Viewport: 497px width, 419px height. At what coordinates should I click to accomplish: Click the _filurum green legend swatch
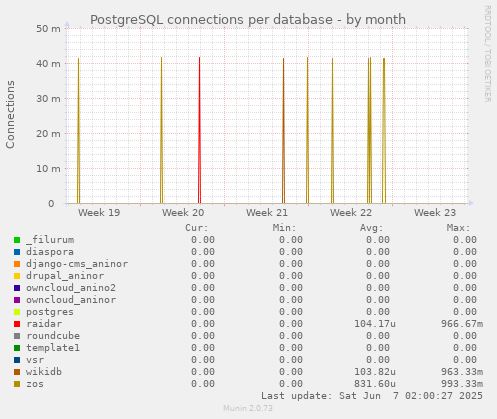[x=17, y=240]
